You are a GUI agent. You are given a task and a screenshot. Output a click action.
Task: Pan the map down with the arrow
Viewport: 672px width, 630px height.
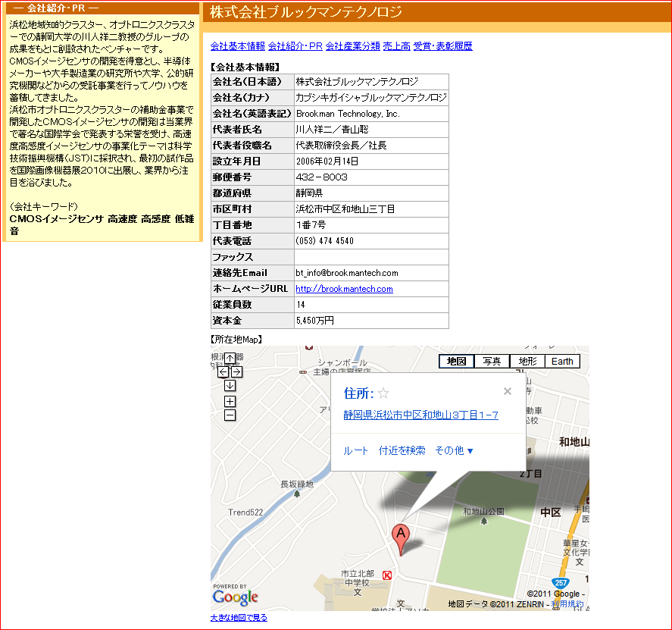230,385
